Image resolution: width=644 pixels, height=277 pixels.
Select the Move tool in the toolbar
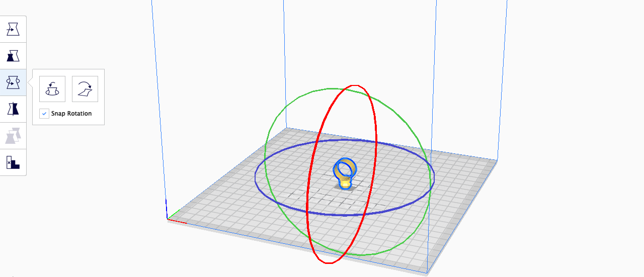[x=13, y=29]
